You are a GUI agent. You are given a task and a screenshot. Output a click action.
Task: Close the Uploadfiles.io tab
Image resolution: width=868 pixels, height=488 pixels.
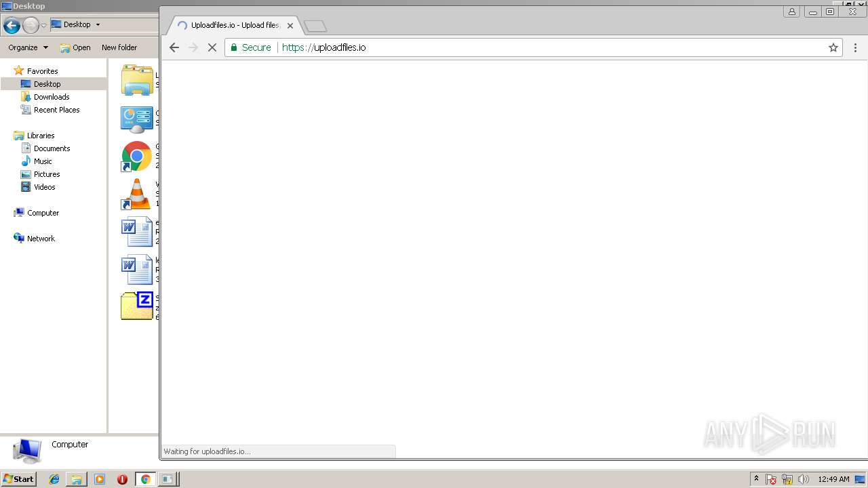click(290, 26)
